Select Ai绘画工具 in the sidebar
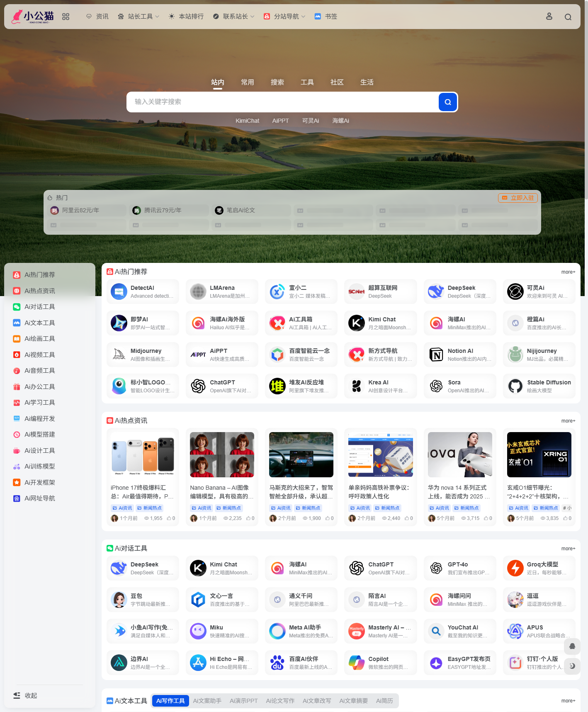The width and height of the screenshot is (588, 712). click(39, 339)
